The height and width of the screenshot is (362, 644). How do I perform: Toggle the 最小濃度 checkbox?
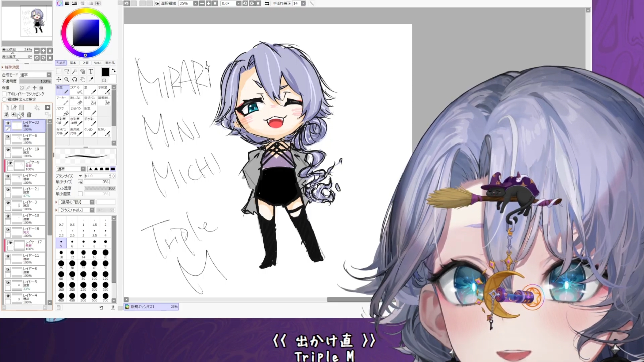[80, 194]
